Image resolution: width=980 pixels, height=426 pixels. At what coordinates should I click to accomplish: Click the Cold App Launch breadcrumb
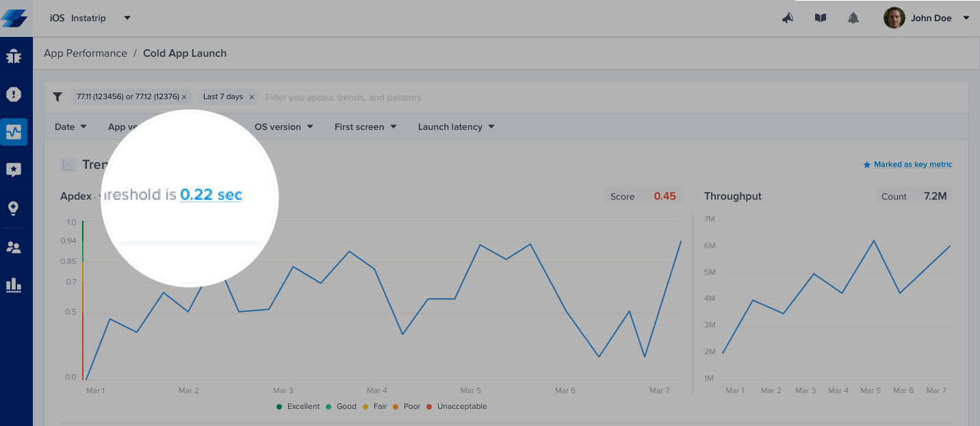185,53
